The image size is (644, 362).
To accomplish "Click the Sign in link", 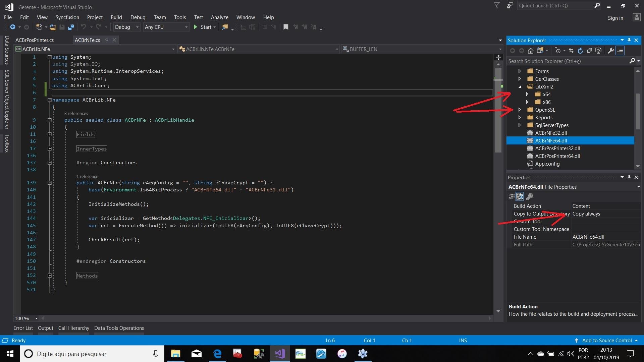I will click(x=615, y=18).
